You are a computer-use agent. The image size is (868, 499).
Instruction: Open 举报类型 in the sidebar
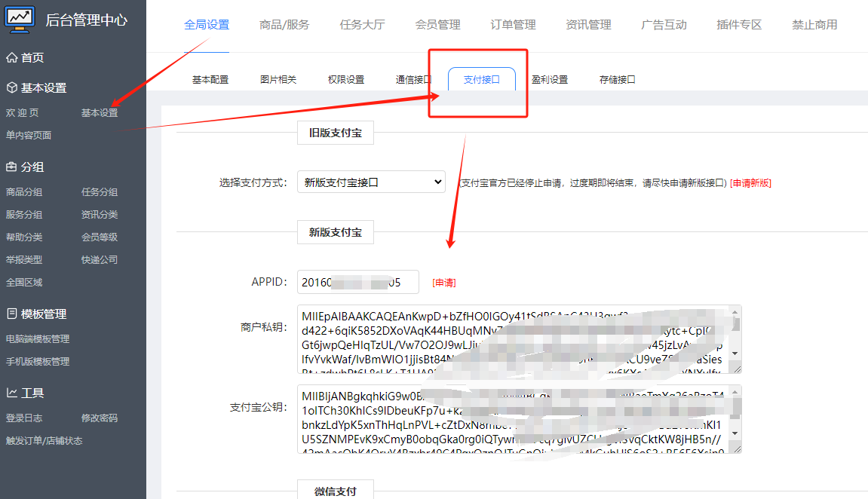pyautogui.click(x=24, y=260)
